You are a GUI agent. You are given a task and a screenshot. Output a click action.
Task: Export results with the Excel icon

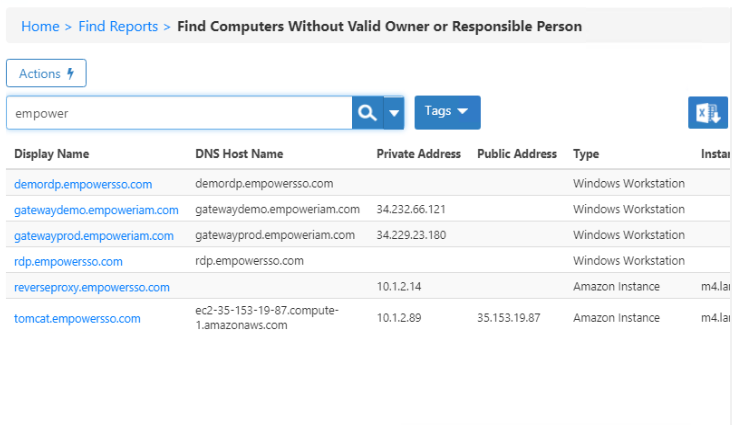pyautogui.click(x=708, y=113)
